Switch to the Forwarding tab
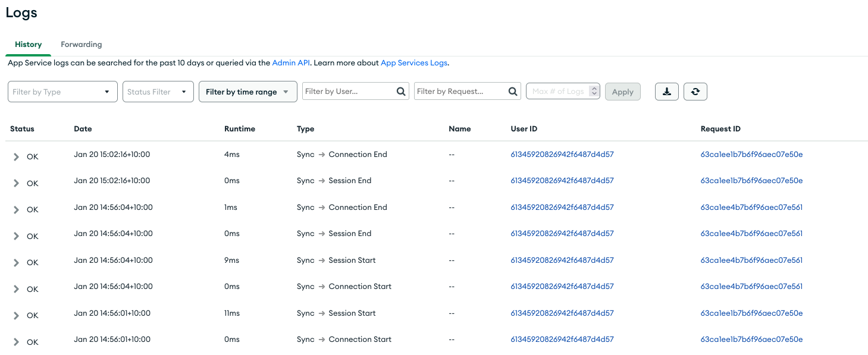Screen dimensions: 868x355 pyautogui.click(x=81, y=45)
